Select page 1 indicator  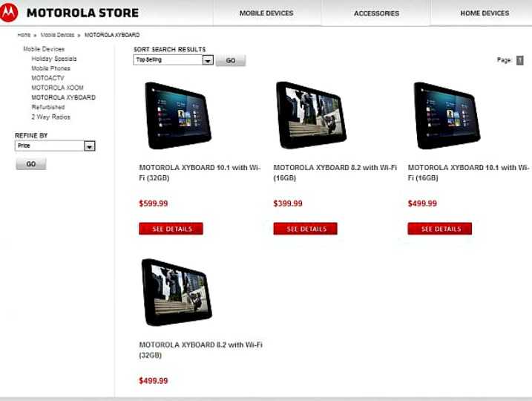pyautogui.click(x=520, y=60)
